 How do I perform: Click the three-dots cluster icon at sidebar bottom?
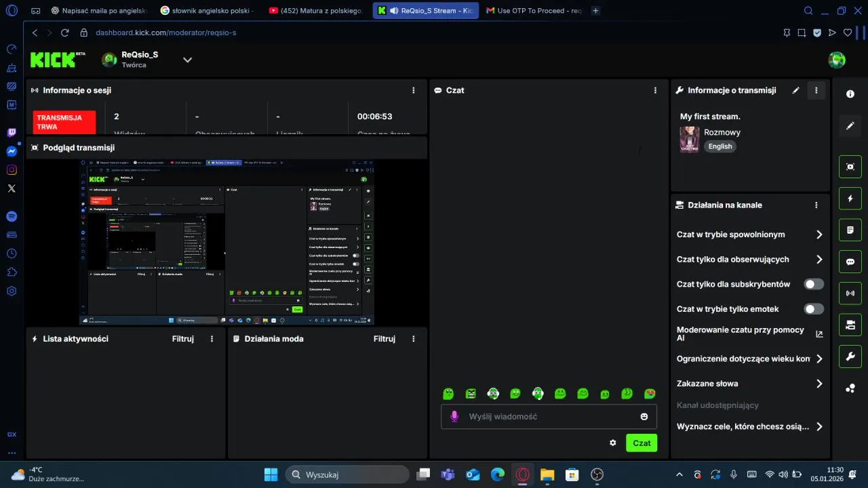point(850,388)
